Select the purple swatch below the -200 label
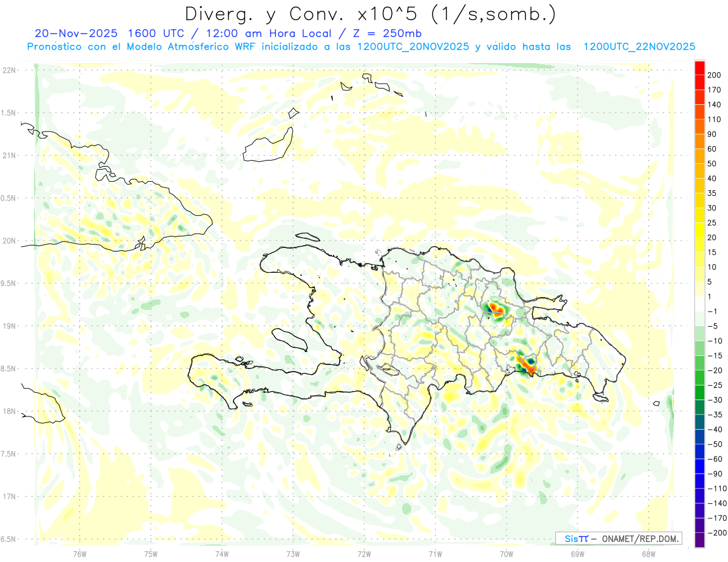 pyautogui.click(x=699, y=540)
